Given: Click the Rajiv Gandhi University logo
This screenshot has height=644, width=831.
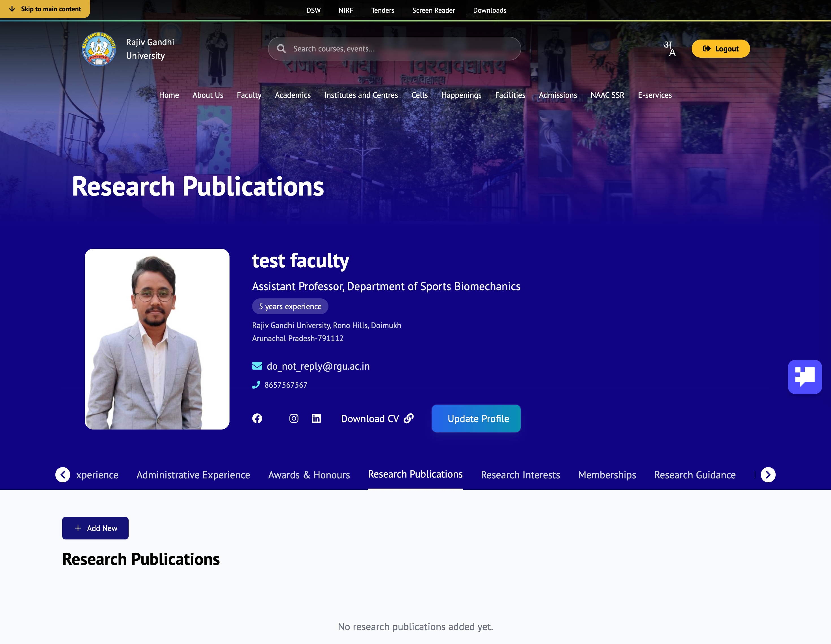Looking at the screenshot, I should [x=98, y=49].
